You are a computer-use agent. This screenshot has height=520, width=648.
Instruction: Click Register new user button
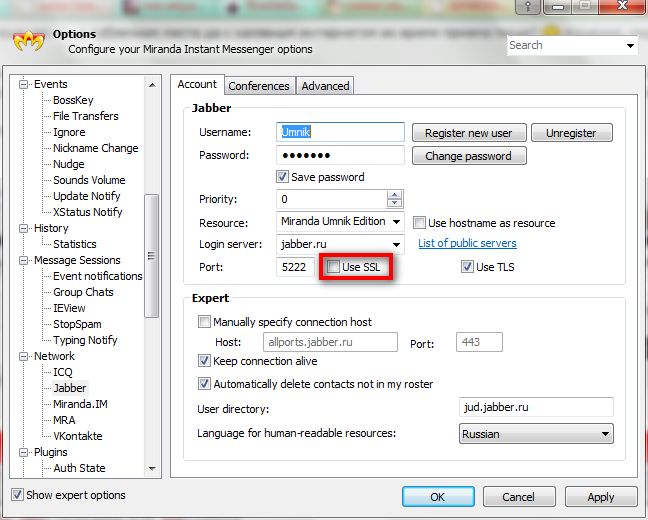469,133
